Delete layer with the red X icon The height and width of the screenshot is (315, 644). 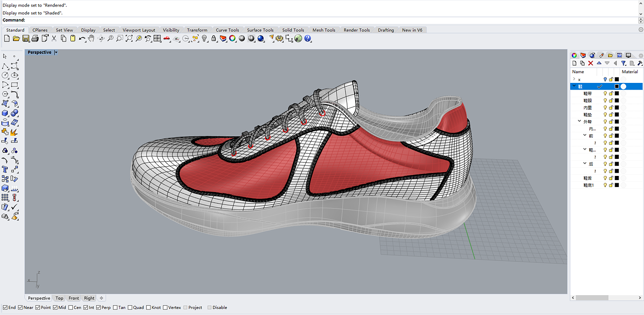pos(591,63)
